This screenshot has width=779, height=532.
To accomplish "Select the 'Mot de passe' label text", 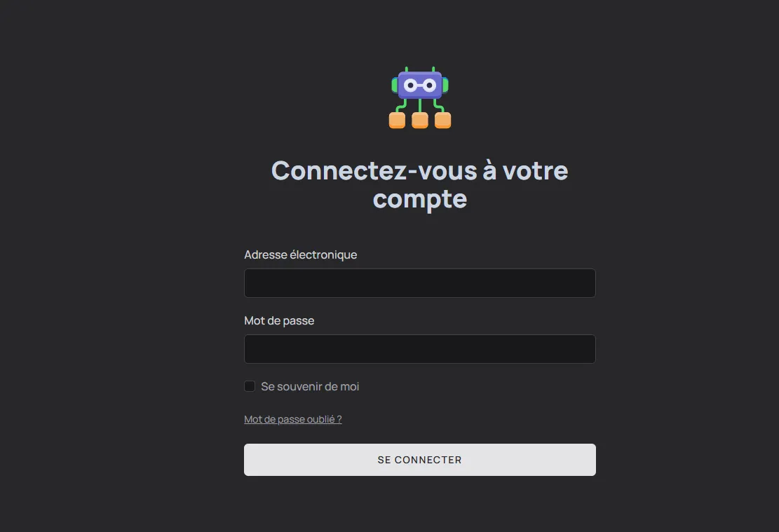I will [x=278, y=320].
